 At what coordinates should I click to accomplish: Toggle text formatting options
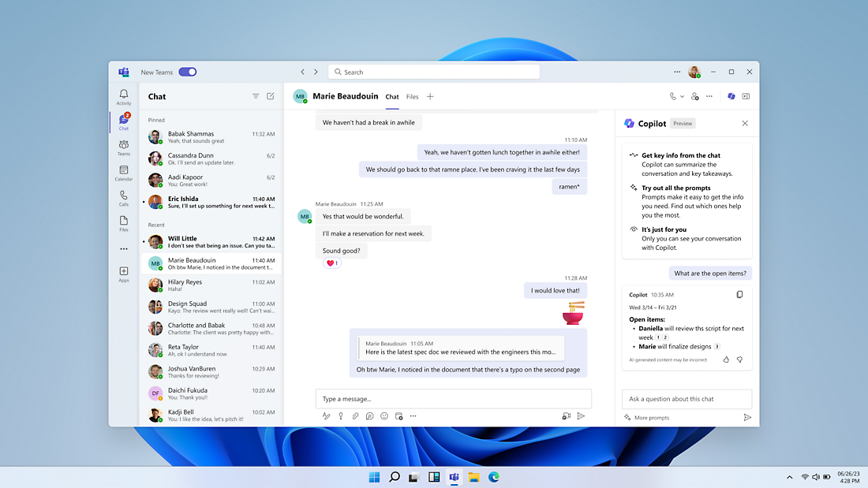(x=327, y=415)
